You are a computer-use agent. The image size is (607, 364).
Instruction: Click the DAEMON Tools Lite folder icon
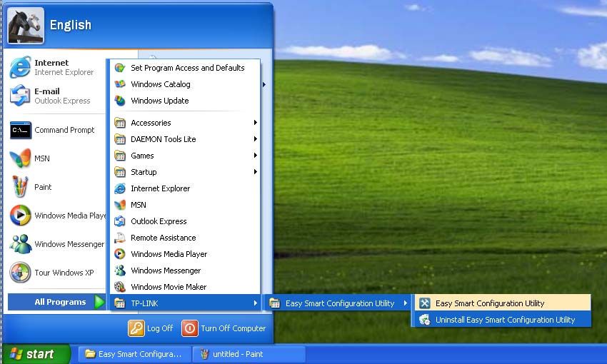(x=120, y=139)
